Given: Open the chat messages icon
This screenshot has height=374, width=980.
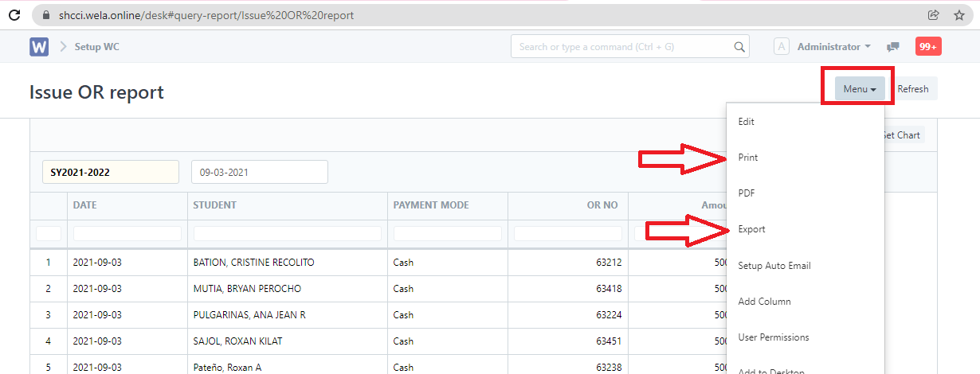Looking at the screenshot, I should [x=893, y=47].
